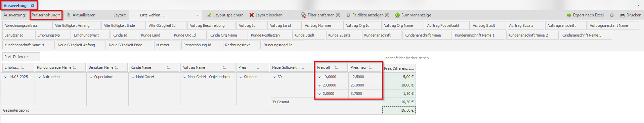The image size is (644, 123).
Task: Click the Preis neu value 3,7500
Action: [x=365, y=94]
